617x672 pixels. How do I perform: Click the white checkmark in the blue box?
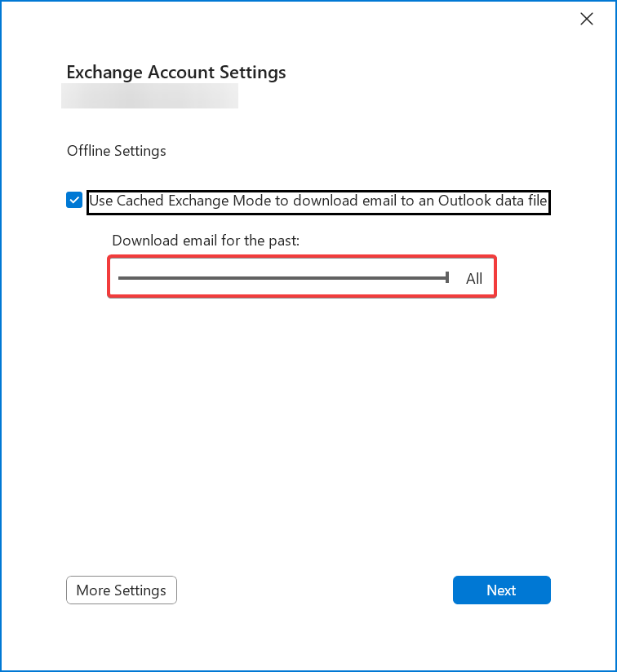[74, 201]
